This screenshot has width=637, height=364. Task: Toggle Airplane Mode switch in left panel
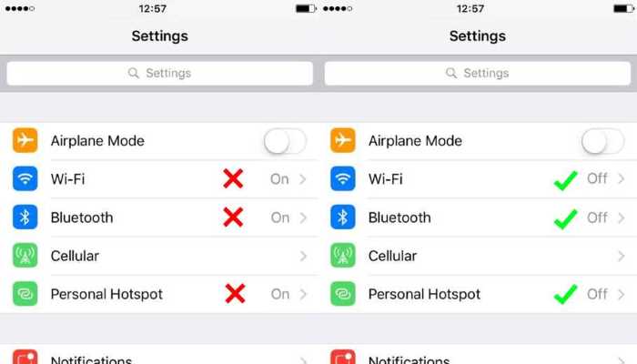pyautogui.click(x=285, y=141)
